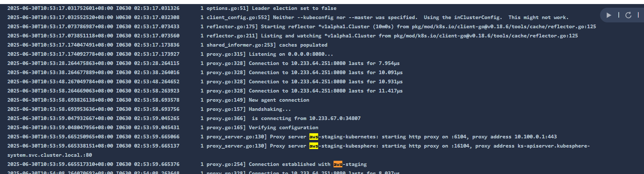Select the 'lasts for 7.954µs' connection line

pyautogui.click(x=204, y=63)
